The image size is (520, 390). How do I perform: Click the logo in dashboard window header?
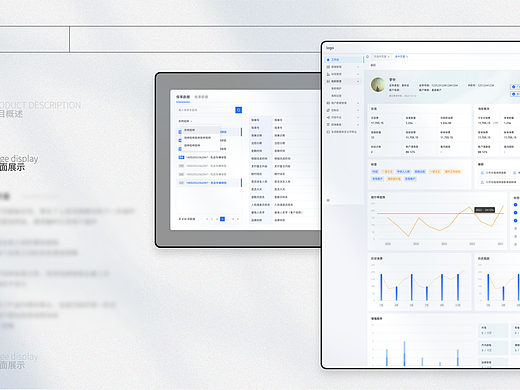[x=330, y=48]
